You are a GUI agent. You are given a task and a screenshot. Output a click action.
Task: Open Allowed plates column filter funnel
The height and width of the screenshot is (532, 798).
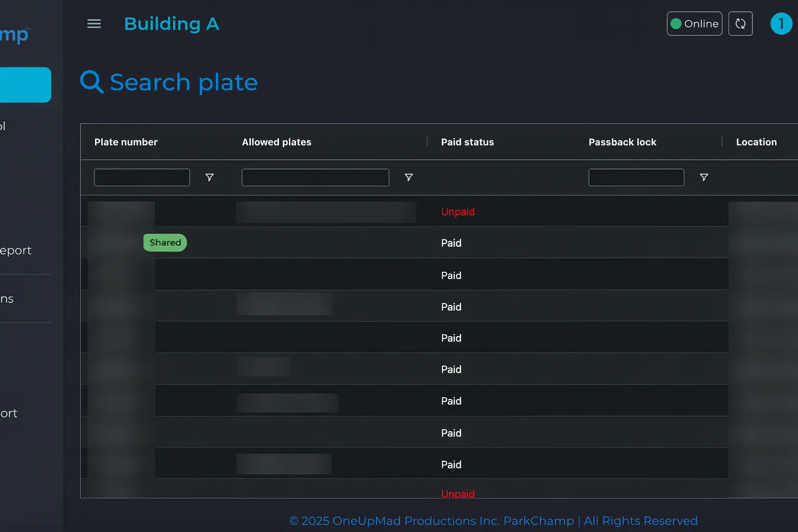click(x=409, y=178)
